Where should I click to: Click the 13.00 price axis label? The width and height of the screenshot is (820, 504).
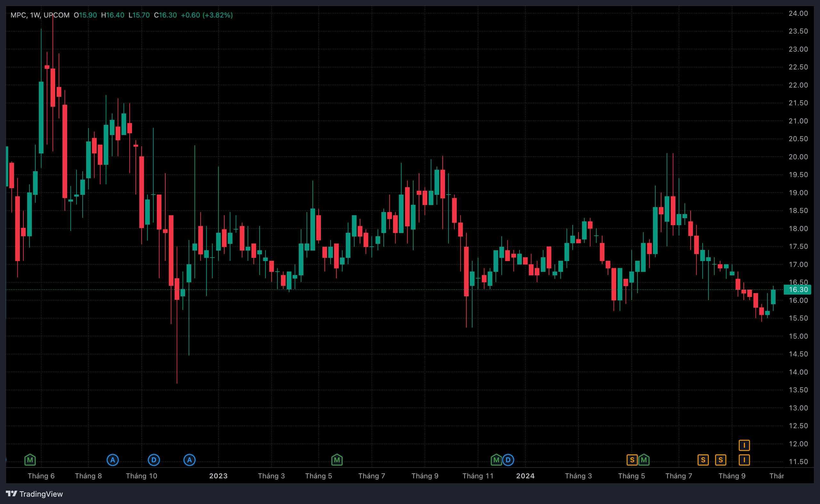tap(798, 408)
